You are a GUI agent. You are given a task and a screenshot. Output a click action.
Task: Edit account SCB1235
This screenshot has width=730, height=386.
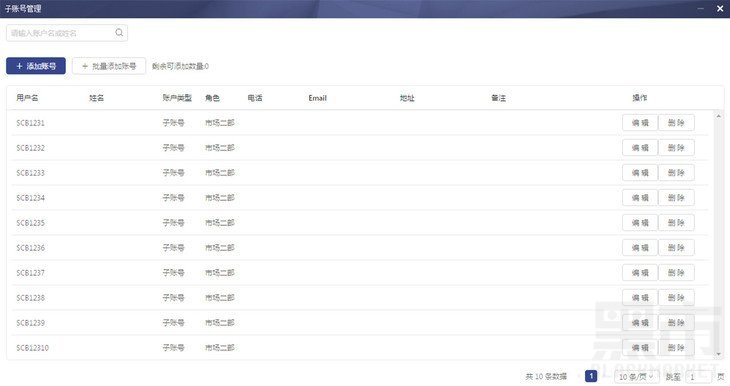640,223
